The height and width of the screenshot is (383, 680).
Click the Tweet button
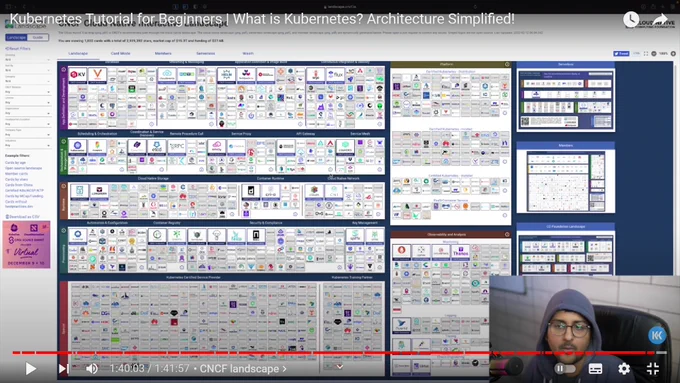(621, 54)
